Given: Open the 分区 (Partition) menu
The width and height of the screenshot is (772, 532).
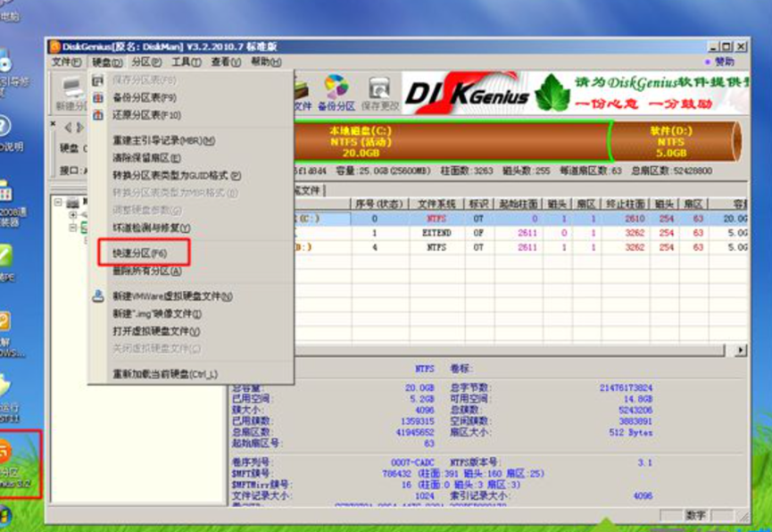Looking at the screenshot, I should click(x=145, y=62).
